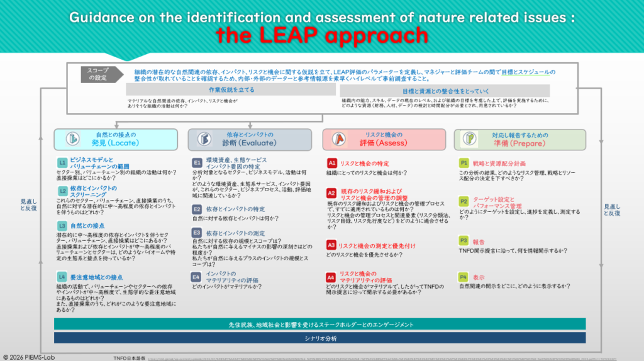Screen dimensions: 644x361
Task: Click the Assess phase icon
Action: tap(340, 139)
